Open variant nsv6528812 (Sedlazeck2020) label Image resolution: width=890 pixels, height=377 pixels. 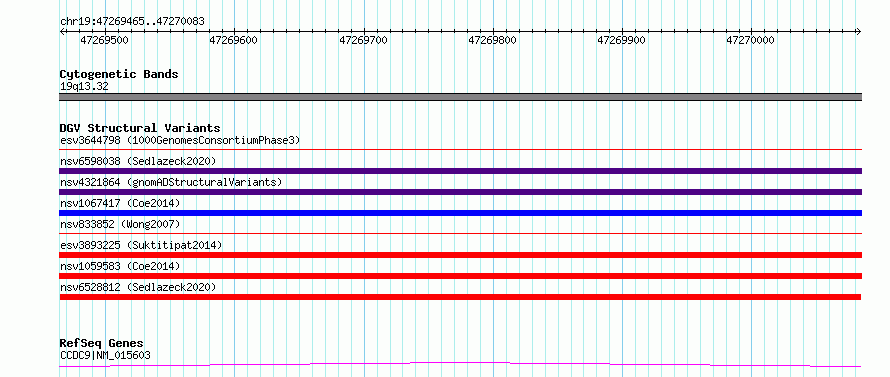coord(138,287)
